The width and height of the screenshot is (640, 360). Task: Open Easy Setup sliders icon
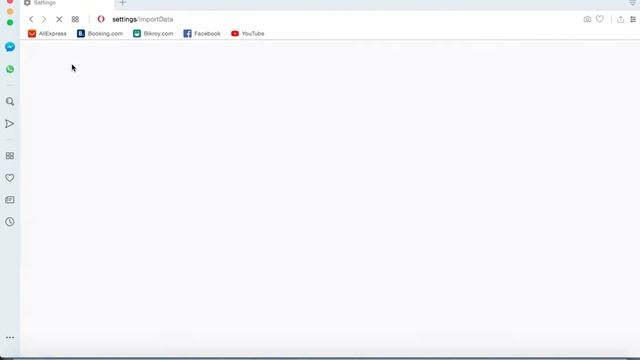click(633, 19)
